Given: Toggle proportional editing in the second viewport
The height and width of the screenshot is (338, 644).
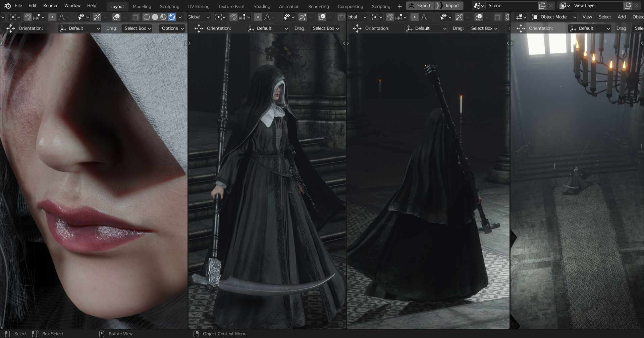Looking at the screenshot, I should 258,17.
